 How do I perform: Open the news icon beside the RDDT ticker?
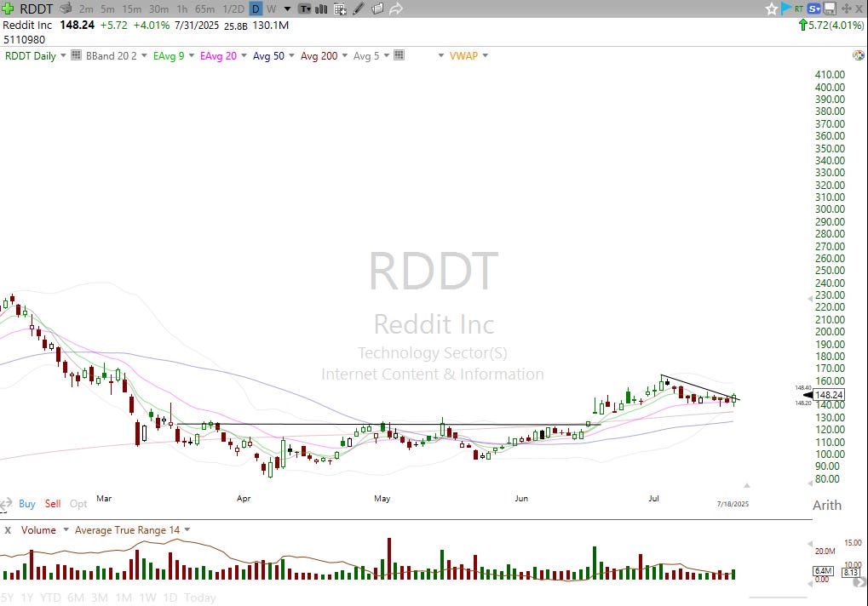tap(66, 9)
